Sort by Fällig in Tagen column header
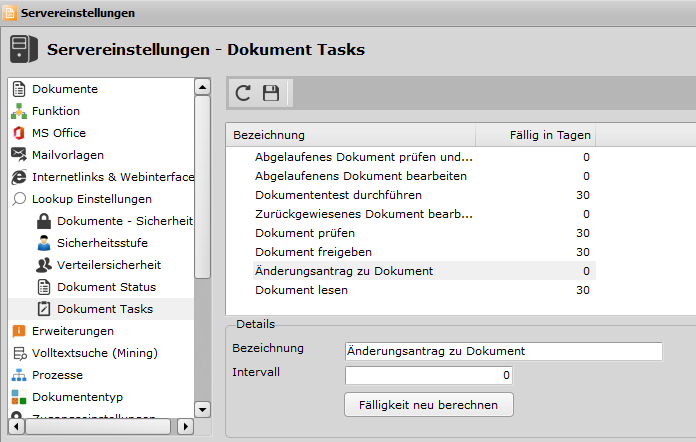Image resolution: width=696 pixels, height=442 pixels. coord(536,135)
